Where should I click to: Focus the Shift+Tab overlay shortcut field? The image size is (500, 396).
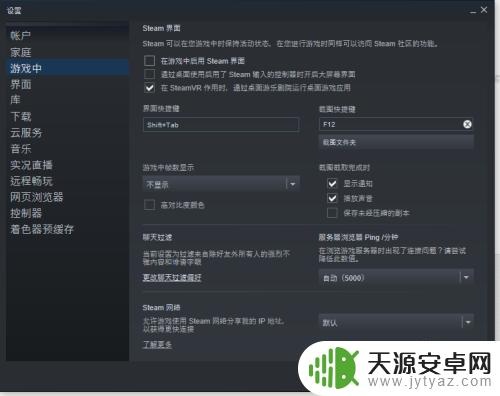221,125
